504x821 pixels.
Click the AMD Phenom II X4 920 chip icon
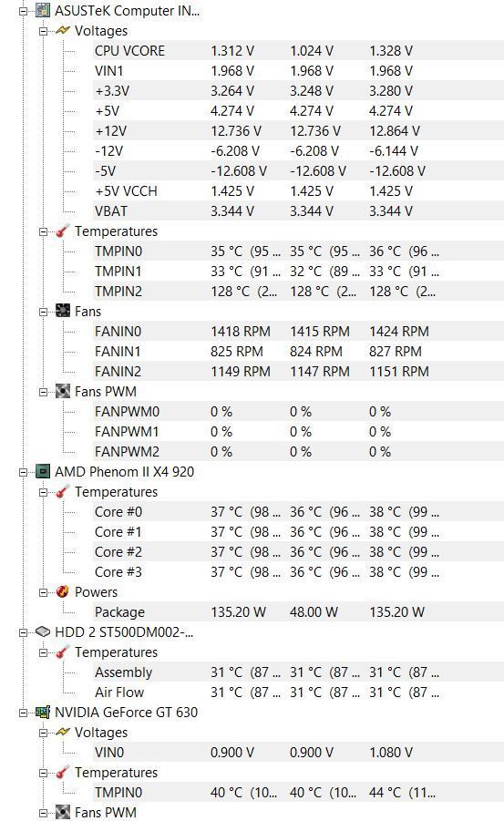[43, 472]
